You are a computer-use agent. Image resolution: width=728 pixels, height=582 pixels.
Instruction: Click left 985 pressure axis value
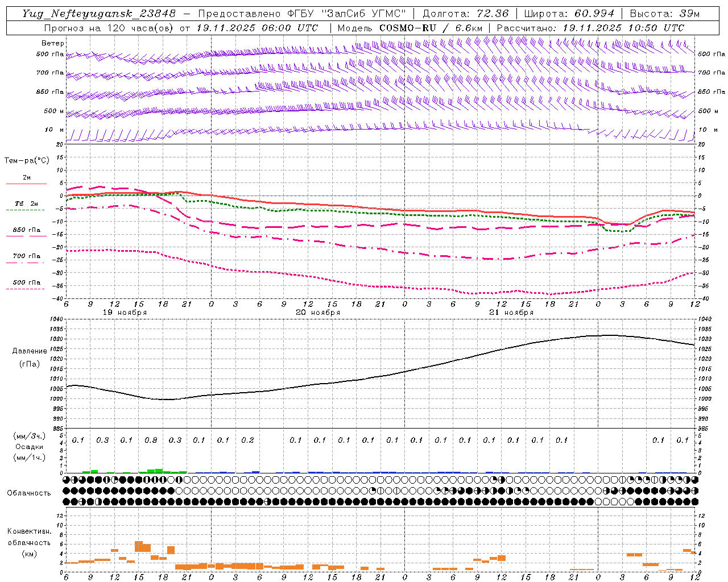57,429
